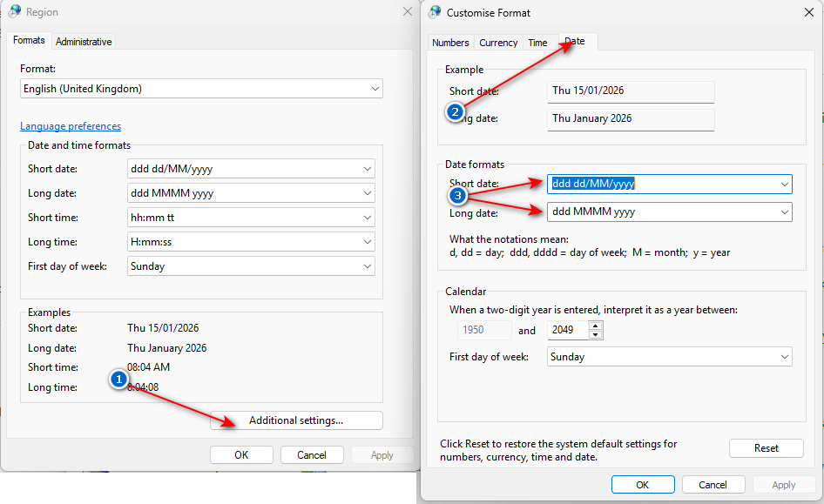Click example text Thu January 2026 in Region
This screenshot has height=504, width=824.
[x=166, y=348]
